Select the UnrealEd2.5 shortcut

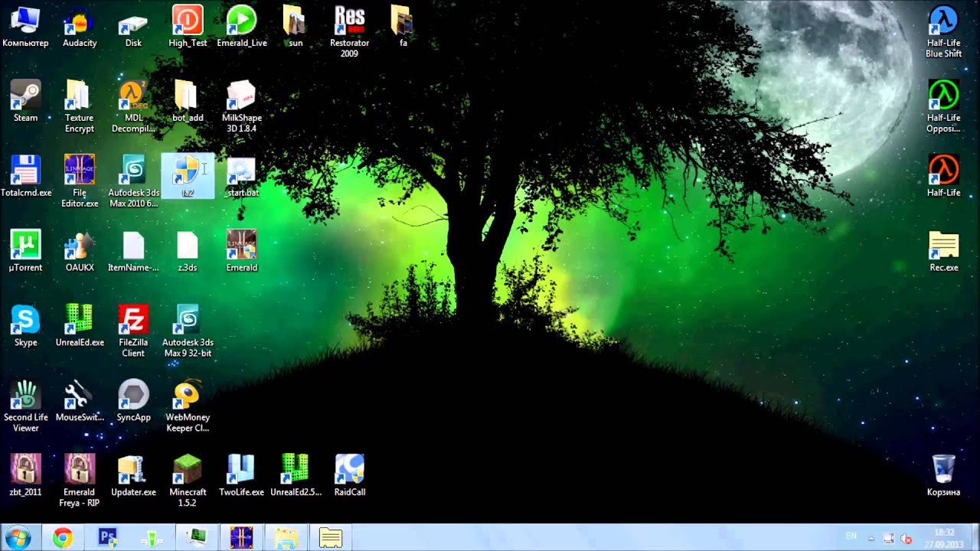296,476
